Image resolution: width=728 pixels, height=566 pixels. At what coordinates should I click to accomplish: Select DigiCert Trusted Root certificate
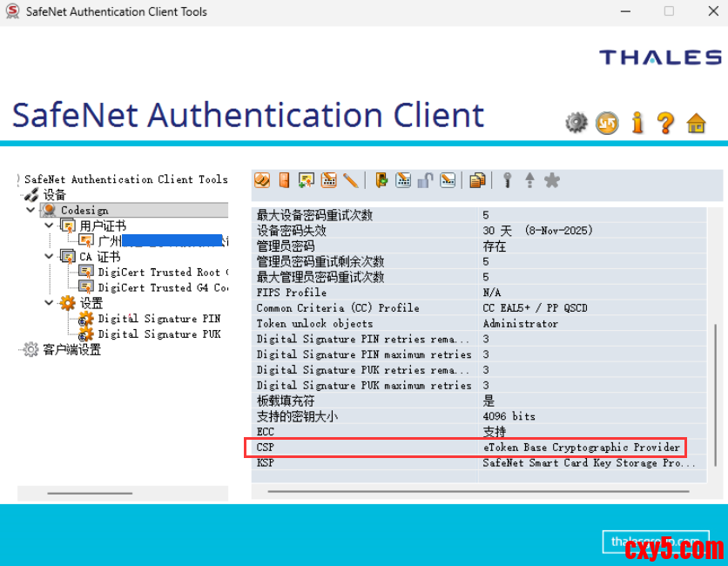[x=163, y=272]
